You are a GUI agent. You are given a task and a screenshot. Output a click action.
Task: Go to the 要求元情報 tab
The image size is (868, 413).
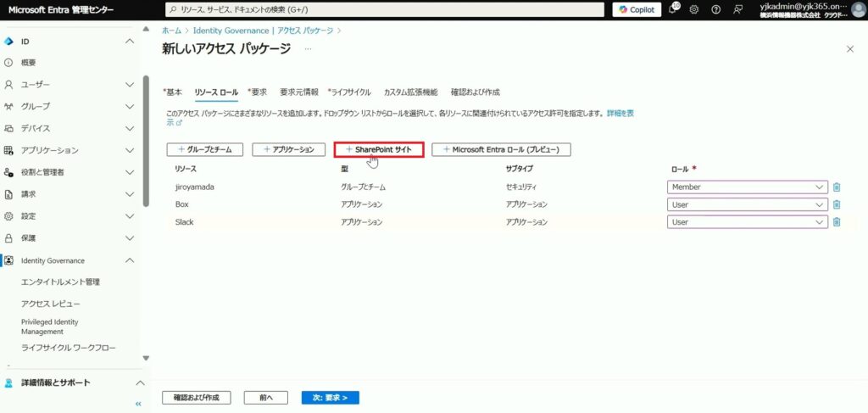(x=299, y=92)
